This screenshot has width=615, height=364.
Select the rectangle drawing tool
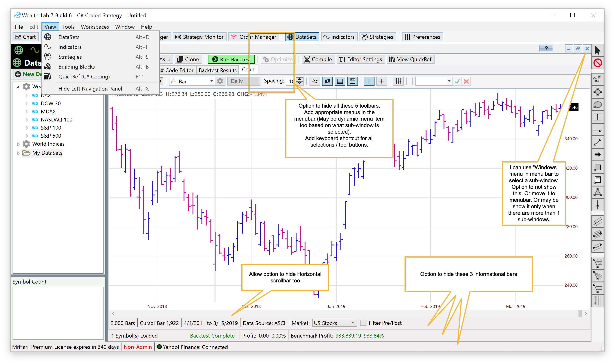(x=597, y=167)
